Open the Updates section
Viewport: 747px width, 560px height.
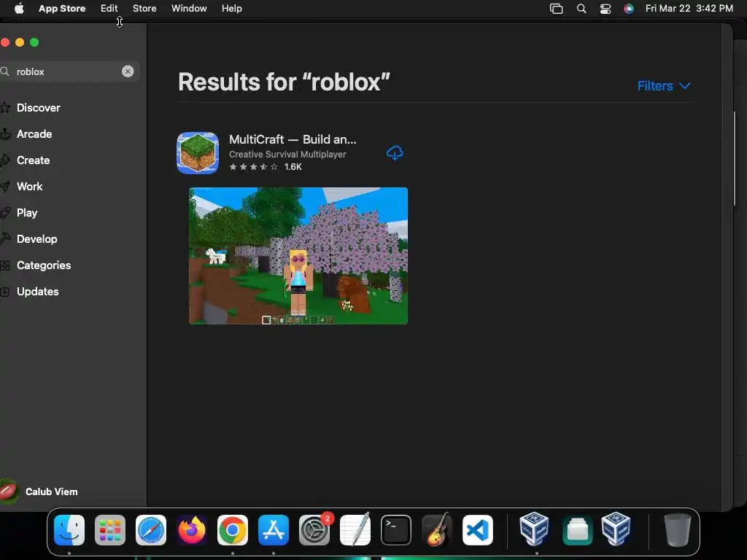point(38,291)
